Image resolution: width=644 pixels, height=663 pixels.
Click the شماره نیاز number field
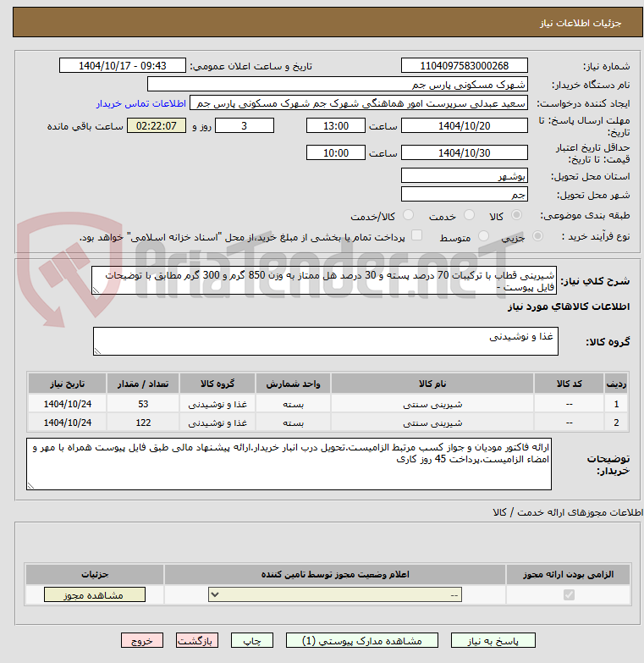coord(465,65)
